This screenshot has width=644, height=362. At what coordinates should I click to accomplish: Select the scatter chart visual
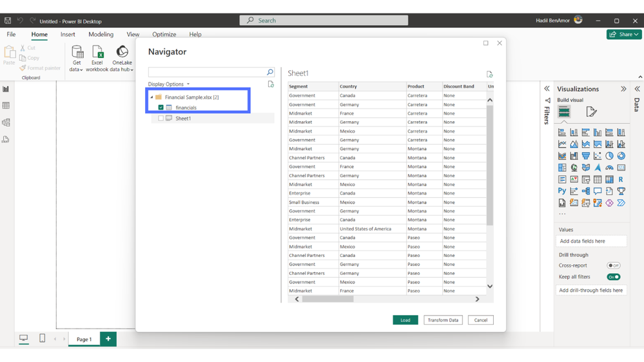(597, 156)
